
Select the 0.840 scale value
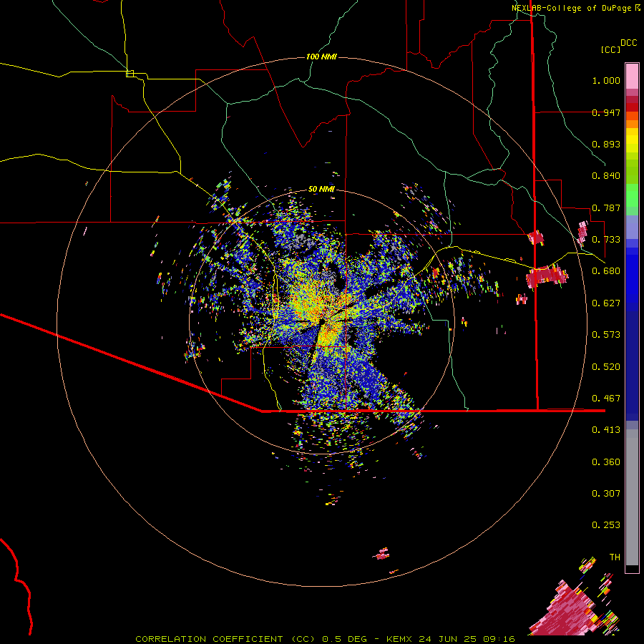pos(606,176)
